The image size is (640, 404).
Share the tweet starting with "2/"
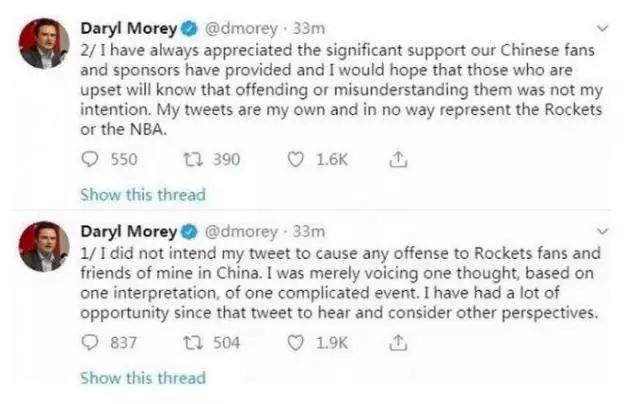tap(397, 159)
